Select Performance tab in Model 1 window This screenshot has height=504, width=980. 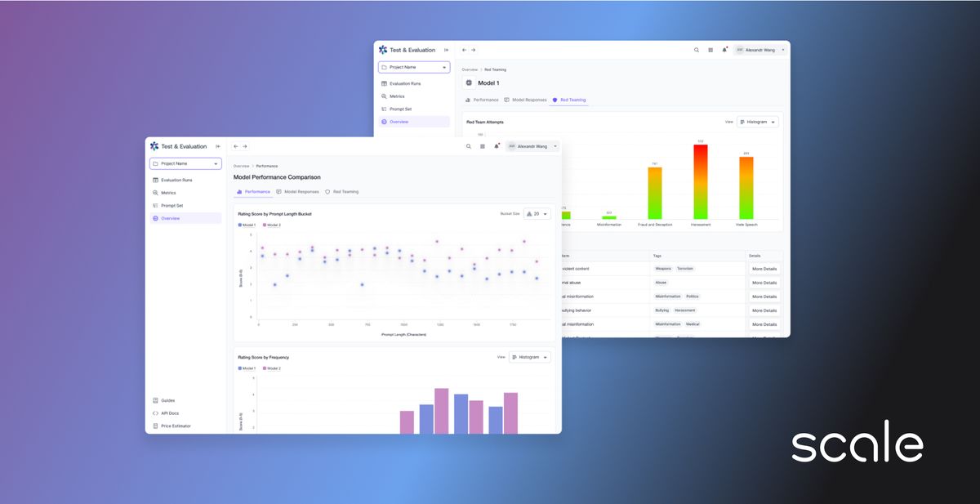[x=482, y=100]
